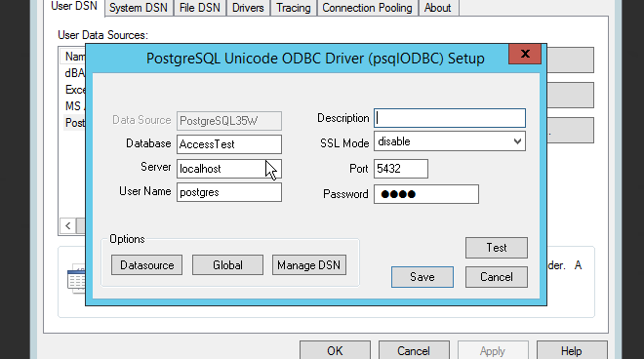Open the Connection Pooling tab
The image size is (644, 359).
coord(367,8)
